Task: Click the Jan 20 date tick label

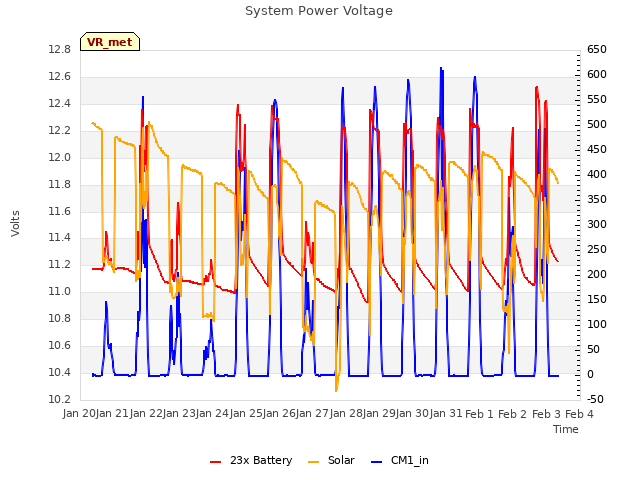Action: [x=79, y=414]
